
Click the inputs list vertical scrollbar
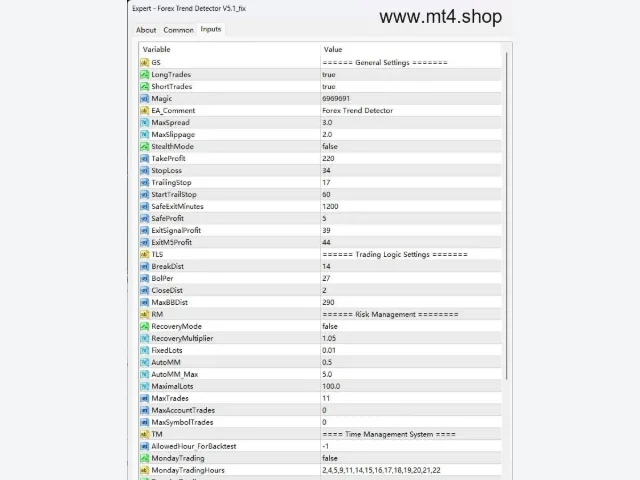click(507, 216)
